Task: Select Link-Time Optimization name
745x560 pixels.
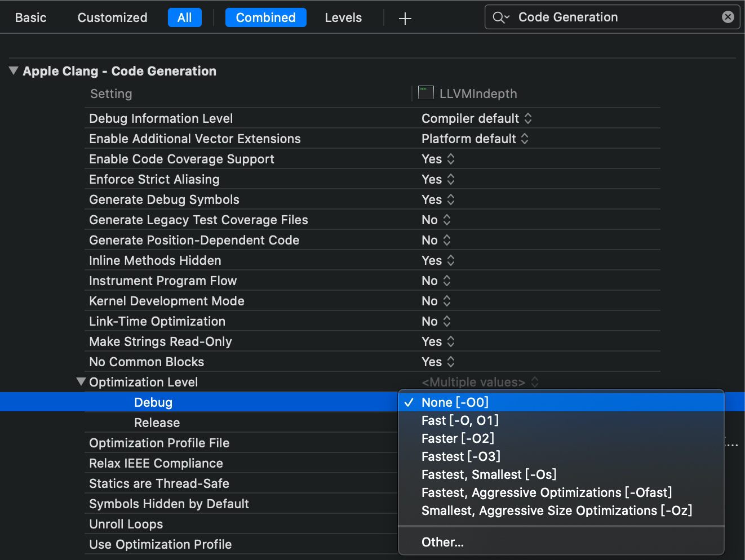Action: coord(157,321)
